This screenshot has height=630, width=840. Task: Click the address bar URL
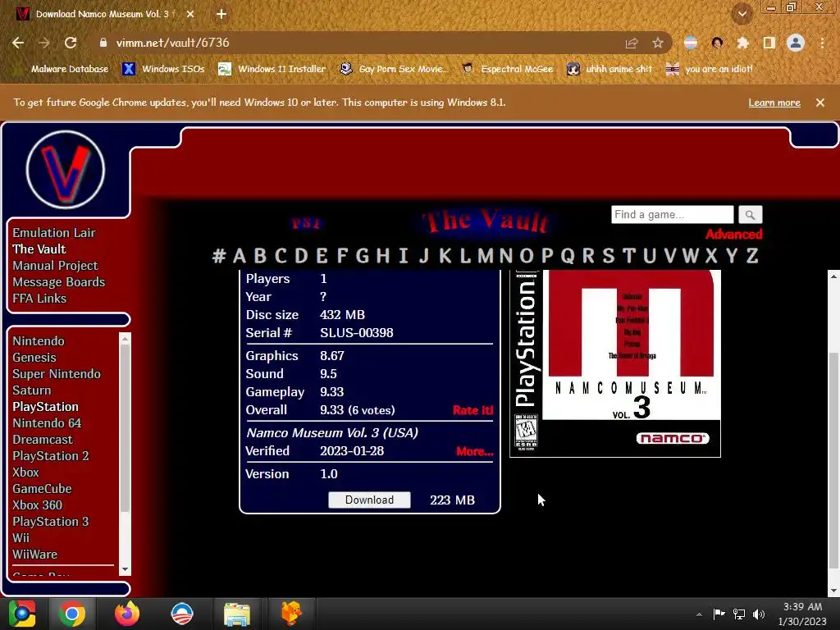[172, 43]
